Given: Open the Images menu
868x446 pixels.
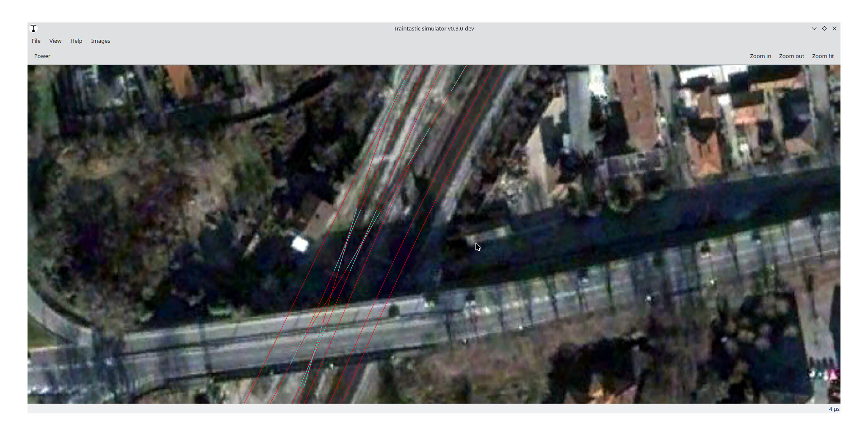Looking at the screenshot, I should pos(100,41).
